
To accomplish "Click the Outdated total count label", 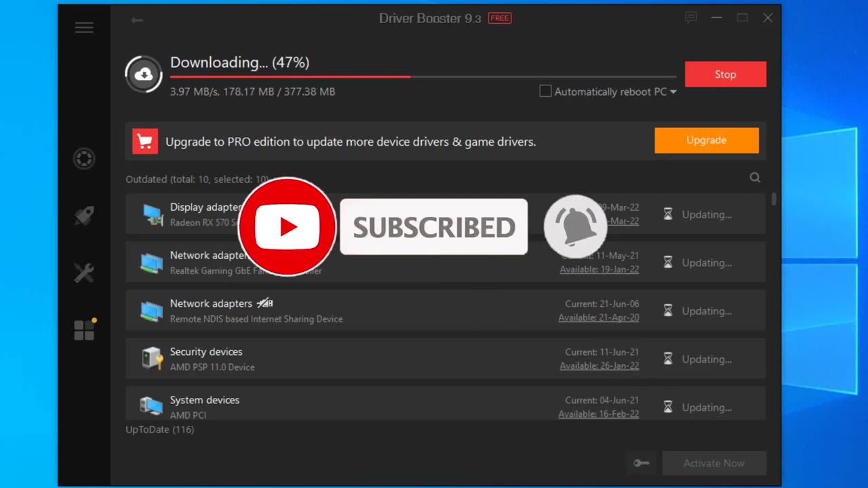I will 197,180.
